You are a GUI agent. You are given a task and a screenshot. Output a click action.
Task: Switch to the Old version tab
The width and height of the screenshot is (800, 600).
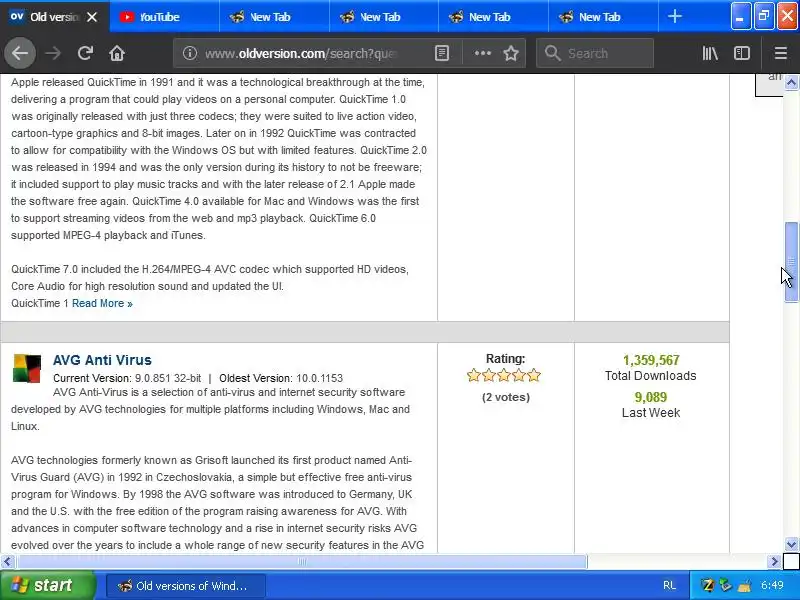(x=55, y=17)
